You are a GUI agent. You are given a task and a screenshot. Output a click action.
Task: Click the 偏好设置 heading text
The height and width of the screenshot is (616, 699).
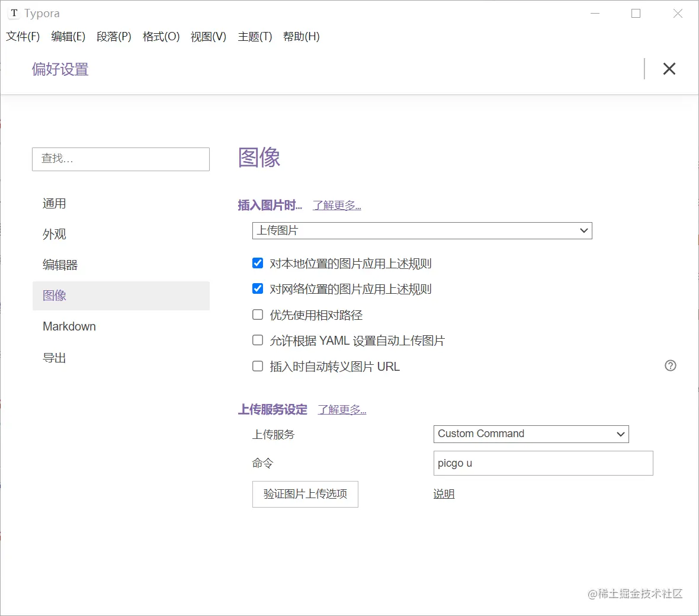[60, 69]
